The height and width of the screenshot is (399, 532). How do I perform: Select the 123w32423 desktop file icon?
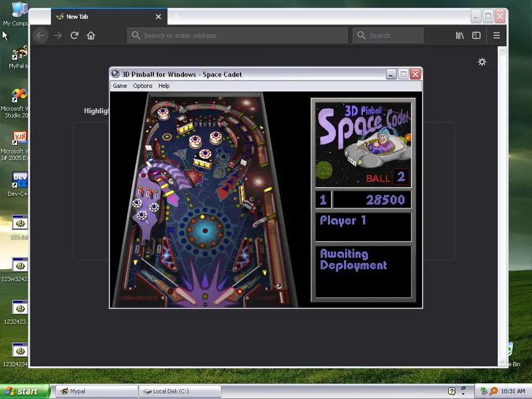tap(16, 270)
